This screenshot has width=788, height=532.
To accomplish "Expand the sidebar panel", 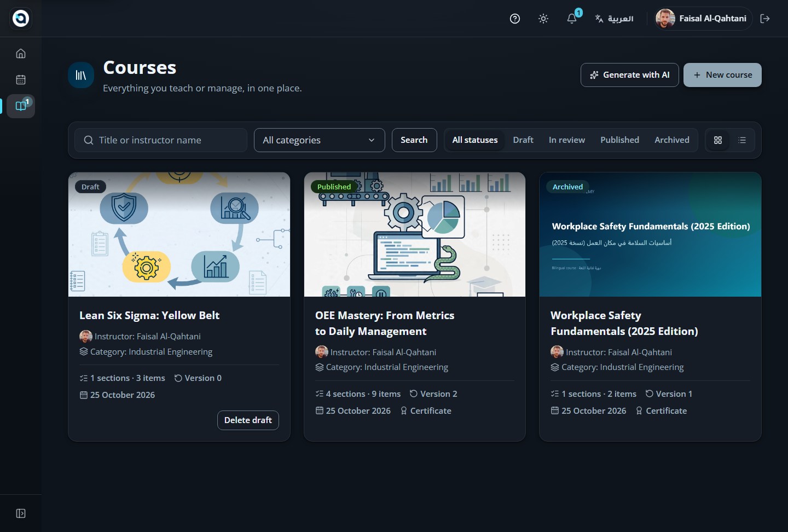I will coord(21,513).
